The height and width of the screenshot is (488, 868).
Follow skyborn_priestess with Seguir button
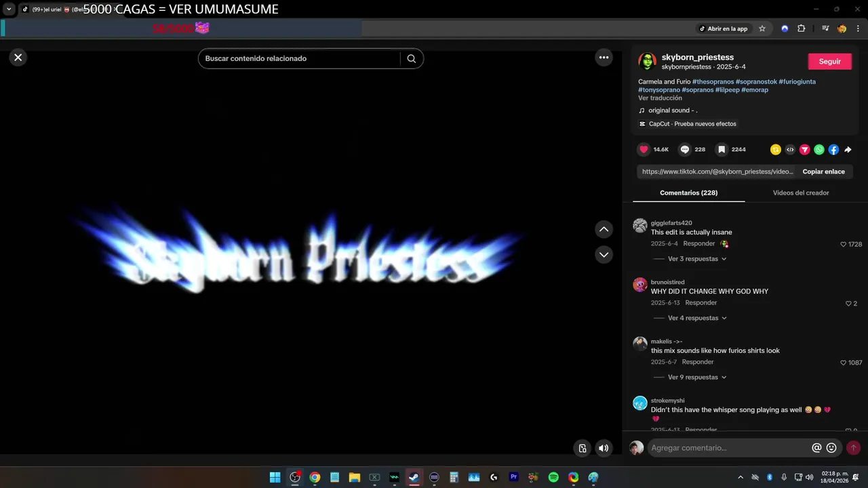829,61
